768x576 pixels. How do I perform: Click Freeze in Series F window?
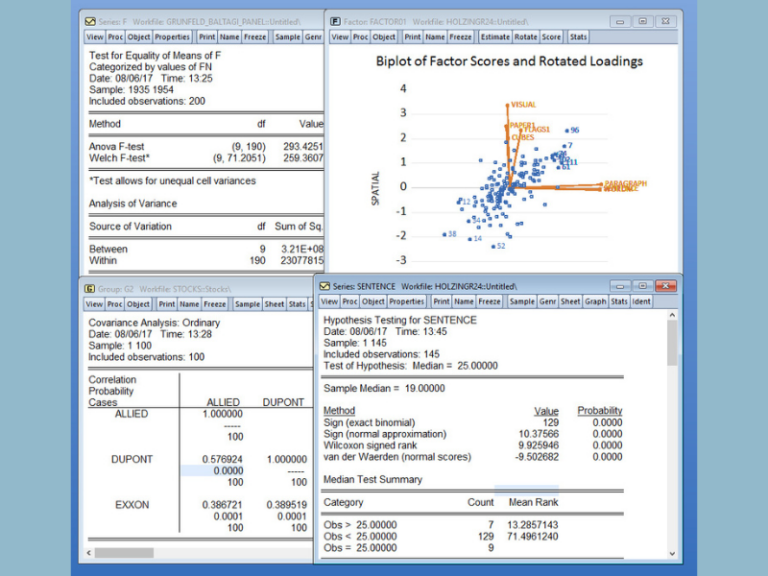[x=254, y=37]
